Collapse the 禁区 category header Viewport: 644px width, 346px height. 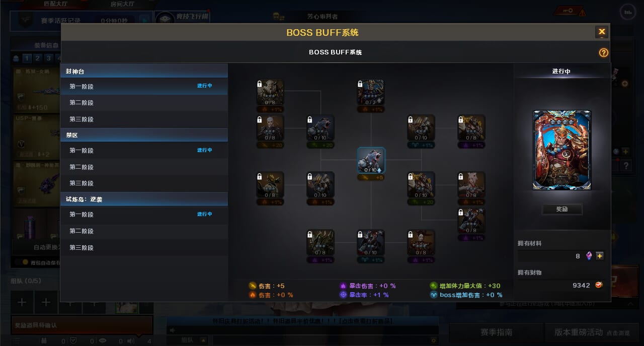click(144, 135)
